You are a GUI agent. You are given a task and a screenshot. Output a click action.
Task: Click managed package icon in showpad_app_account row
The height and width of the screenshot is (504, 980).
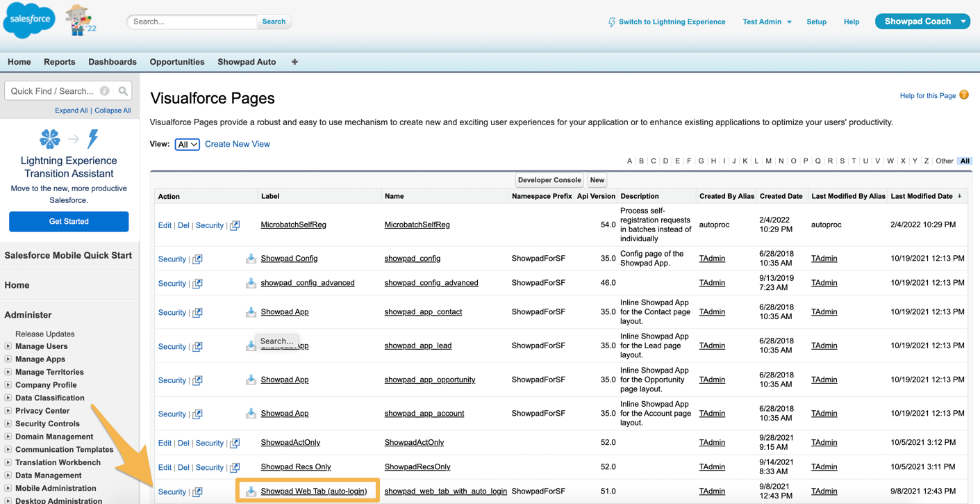[251, 414]
